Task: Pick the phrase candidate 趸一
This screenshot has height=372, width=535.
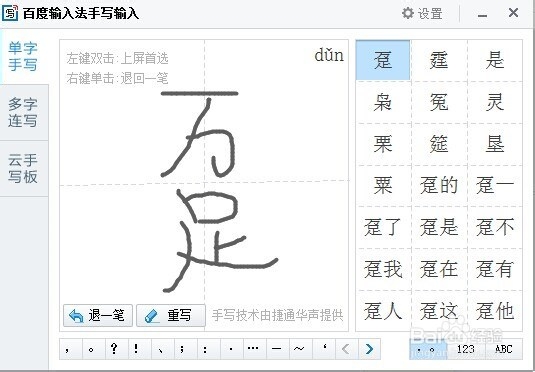Action: (495, 186)
